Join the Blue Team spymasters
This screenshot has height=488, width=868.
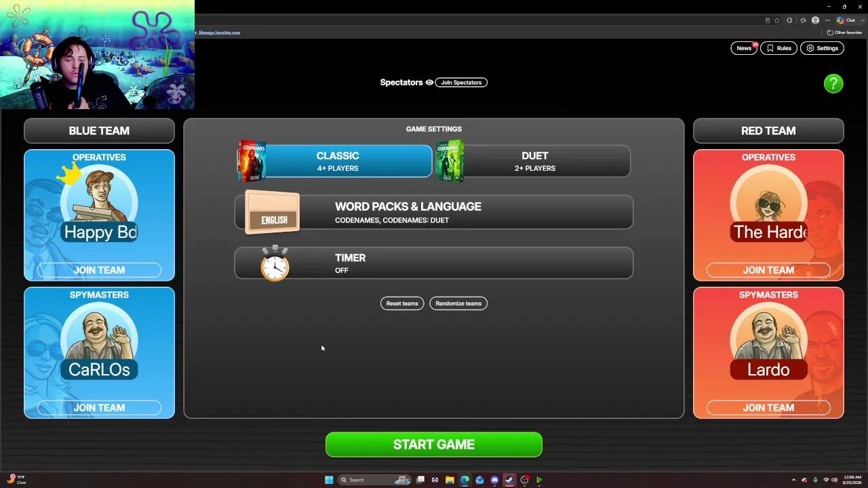click(99, 407)
